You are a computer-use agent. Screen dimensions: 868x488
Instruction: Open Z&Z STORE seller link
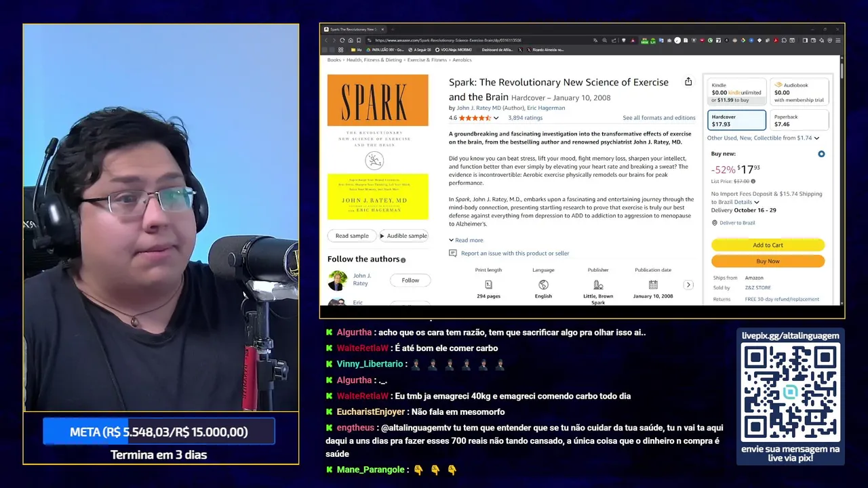coord(758,288)
